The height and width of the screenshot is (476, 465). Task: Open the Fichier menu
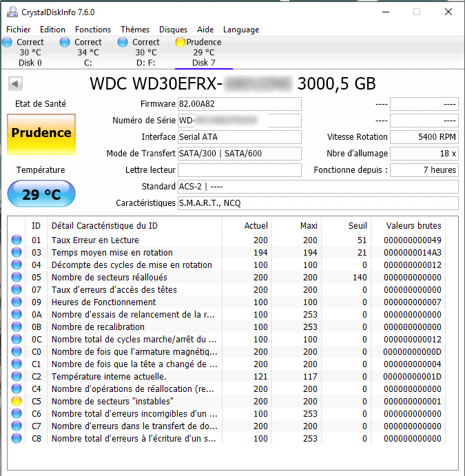[x=18, y=30]
